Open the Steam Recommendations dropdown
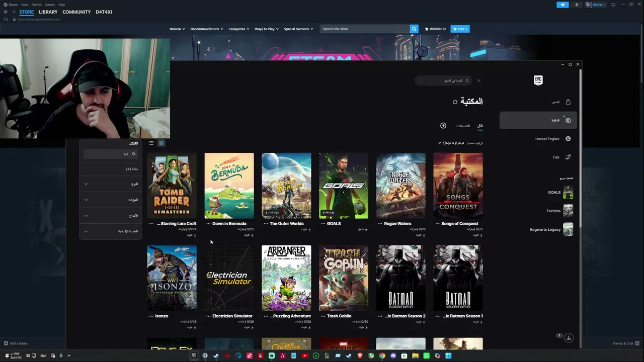Image resolution: width=644 pixels, height=362 pixels. 207,29
